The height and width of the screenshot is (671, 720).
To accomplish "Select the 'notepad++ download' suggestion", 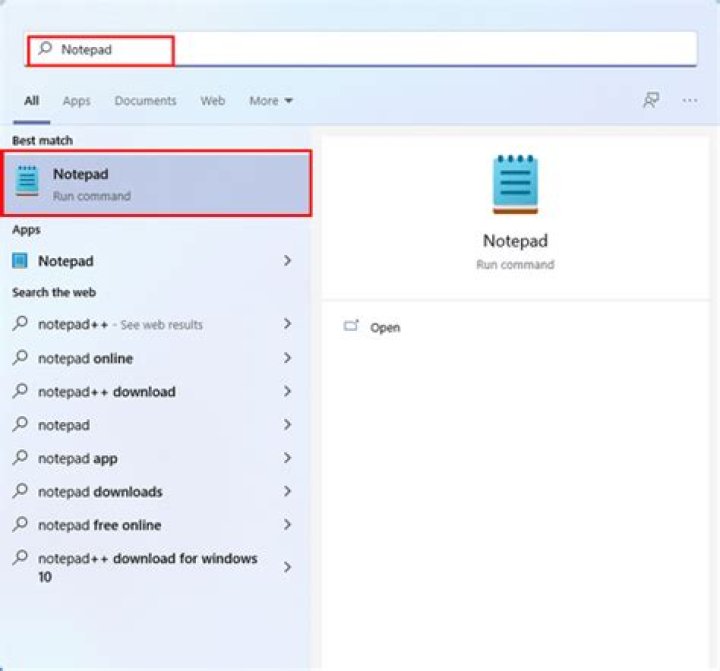I will 154,391.
